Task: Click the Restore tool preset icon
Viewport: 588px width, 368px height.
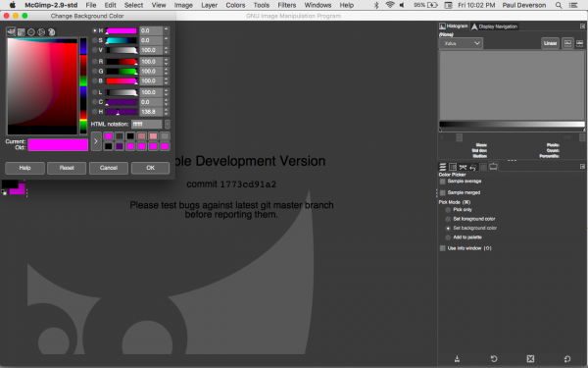Action: (x=494, y=358)
